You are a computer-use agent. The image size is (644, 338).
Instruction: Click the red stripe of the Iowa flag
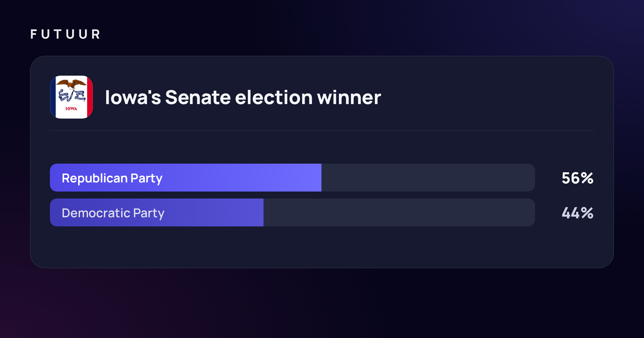90,97
